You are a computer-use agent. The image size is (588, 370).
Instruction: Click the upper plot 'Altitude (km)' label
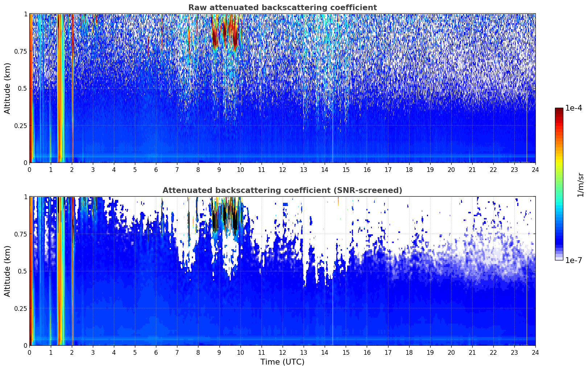coord(8,88)
